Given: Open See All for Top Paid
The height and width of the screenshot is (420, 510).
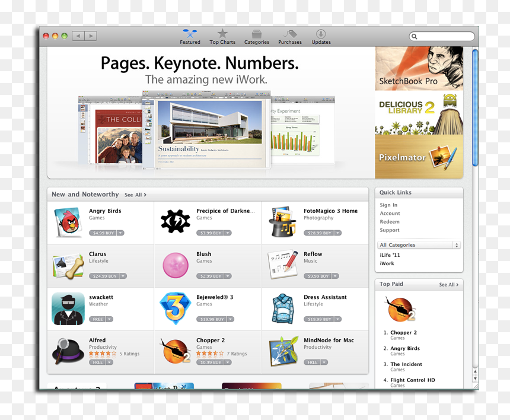Looking at the screenshot, I should click(448, 285).
